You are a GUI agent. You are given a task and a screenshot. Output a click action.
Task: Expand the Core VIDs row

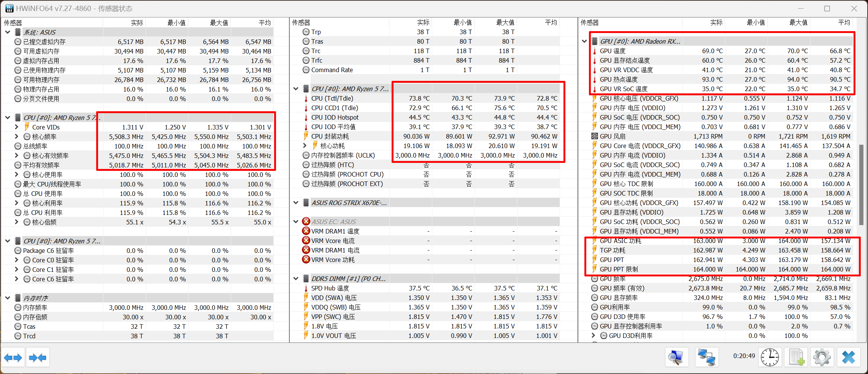(x=17, y=127)
